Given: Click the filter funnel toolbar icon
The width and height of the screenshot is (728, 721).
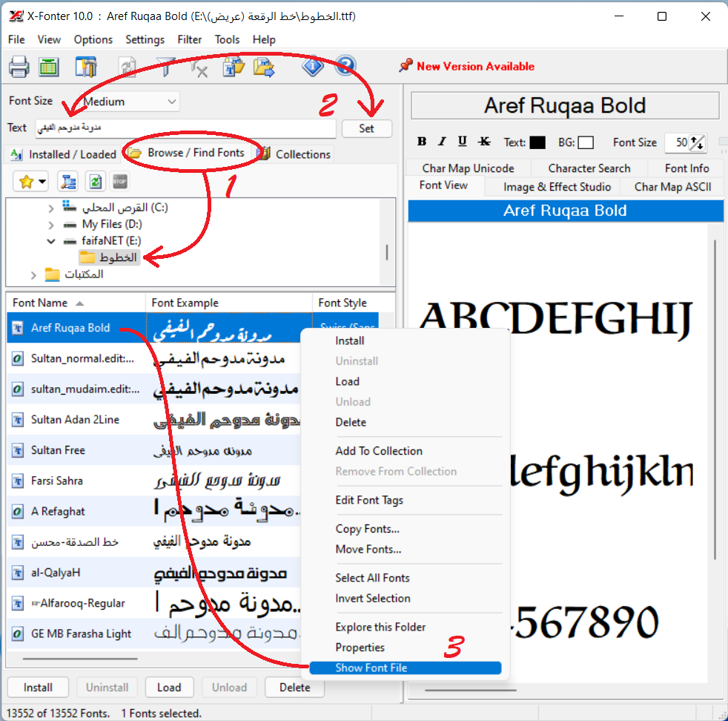Looking at the screenshot, I should coord(166,67).
